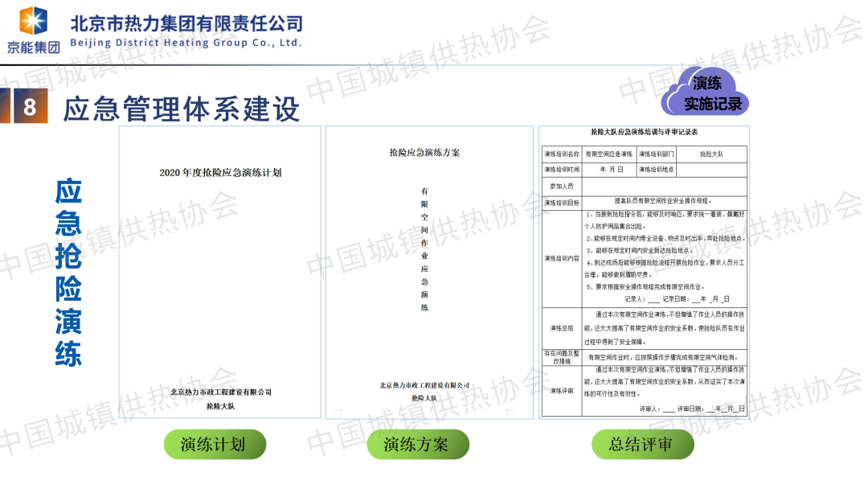Viewport: 868px width, 489px height.
Task: Click the 参加人员 blank field
Action: tap(664, 186)
